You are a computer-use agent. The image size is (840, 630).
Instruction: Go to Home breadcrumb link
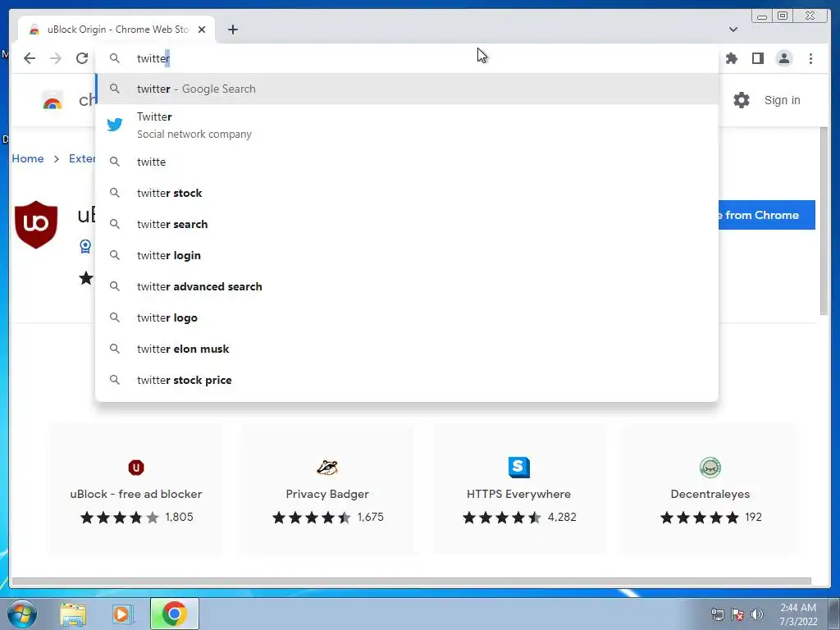(28, 158)
